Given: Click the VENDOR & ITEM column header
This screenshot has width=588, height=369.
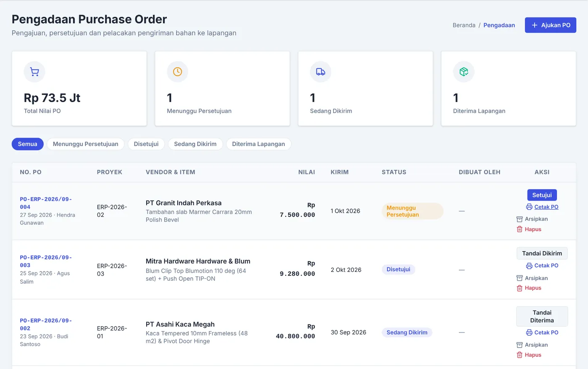Looking at the screenshot, I should coord(171,172).
